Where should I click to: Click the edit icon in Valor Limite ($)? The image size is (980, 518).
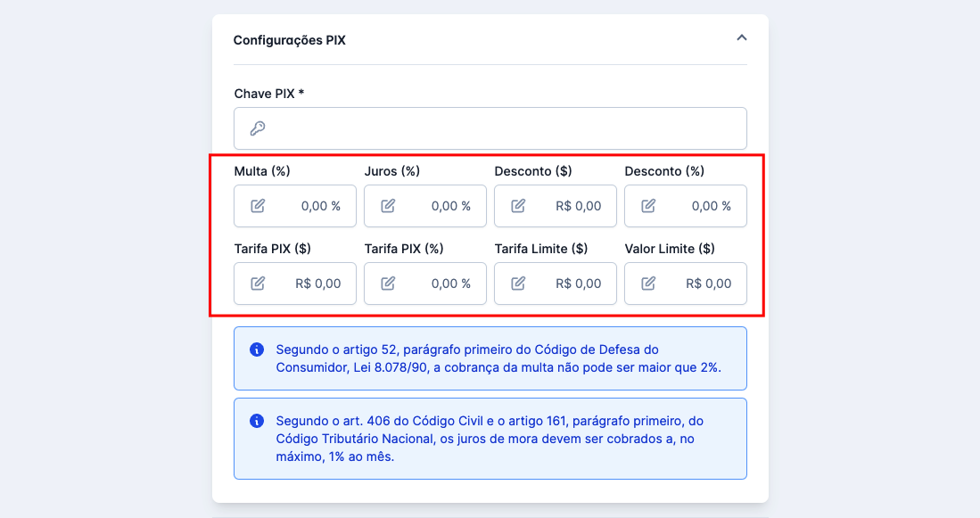pos(648,284)
